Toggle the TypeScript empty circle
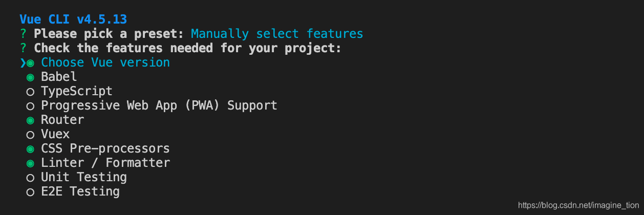This screenshot has width=644, height=215. [30, 92]
